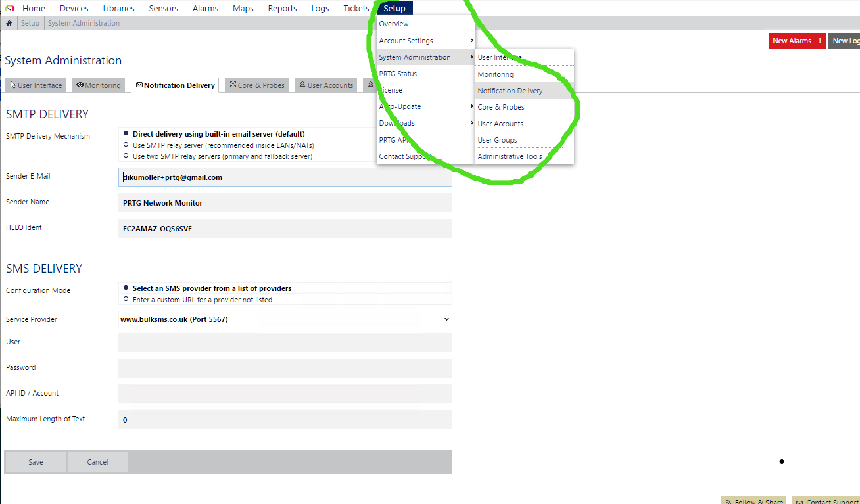This screenshot has width=860, height=504.
Task: Click the home icon in the breadcrumb bar
Action: [x=9, y=23]
